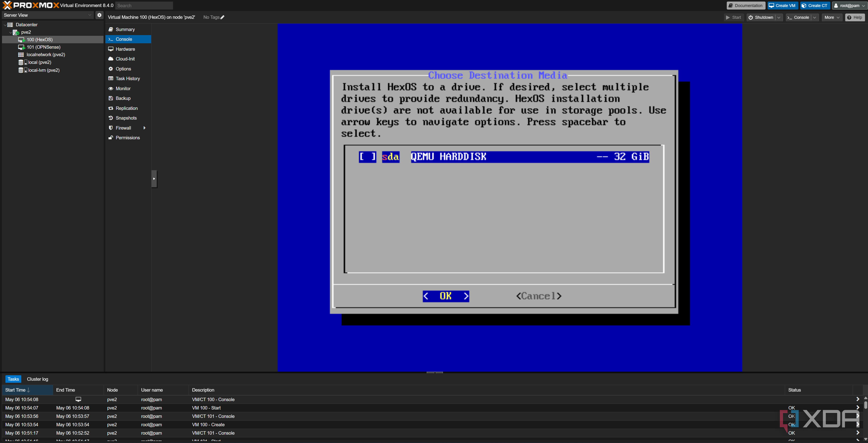Click the Start button
The width and height of the screenshot is (868, 443).
point(733,17)
